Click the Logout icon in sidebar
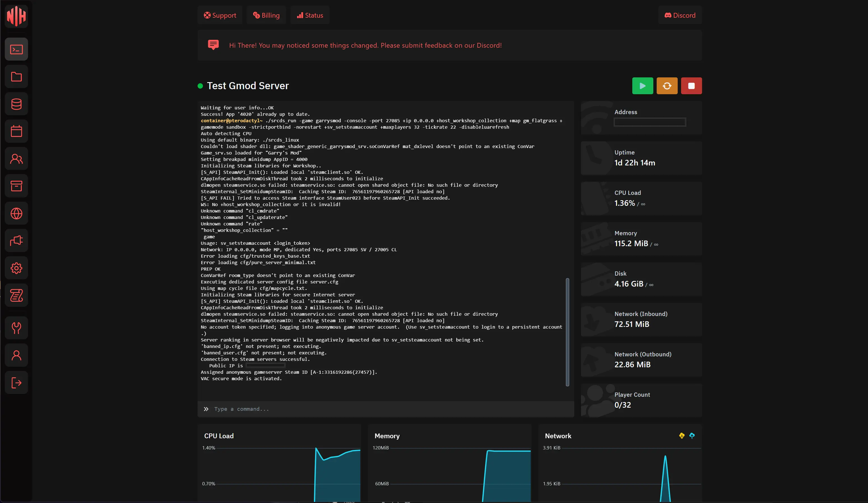The width and height of the screenshot is (868, 503). coord(16,383)
